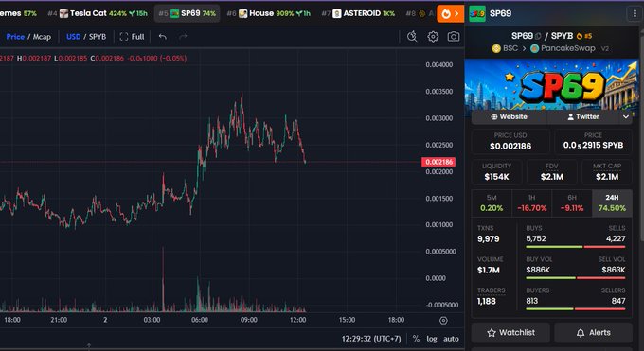Click the V2 pool version label
Screen dimensions: 644x351
click(605, 48)
